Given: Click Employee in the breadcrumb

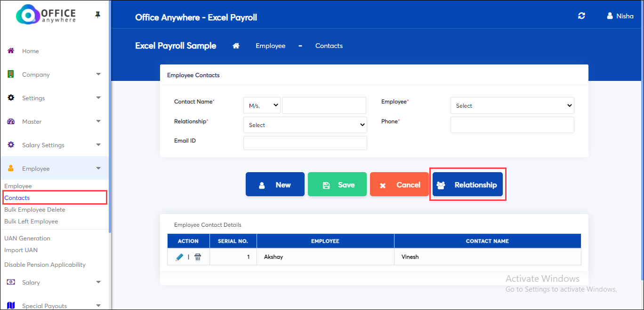Looking at the screenshot, I should click(271, 46).
